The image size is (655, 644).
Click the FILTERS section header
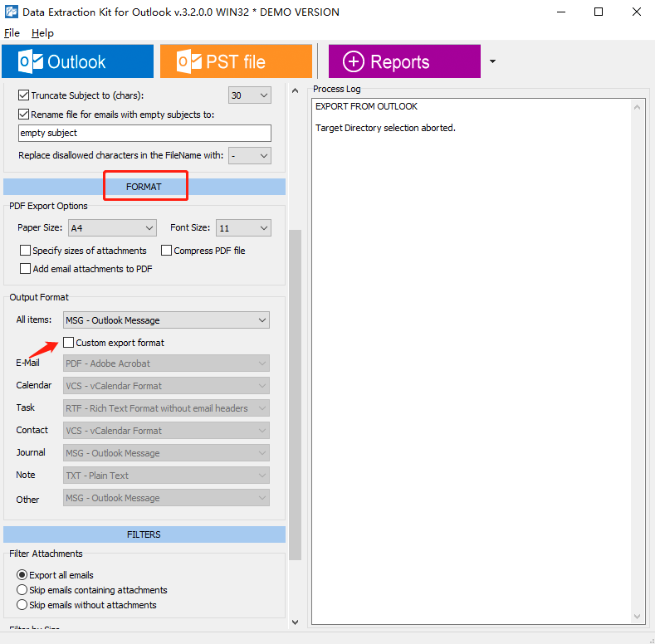(x=144, y=534)
